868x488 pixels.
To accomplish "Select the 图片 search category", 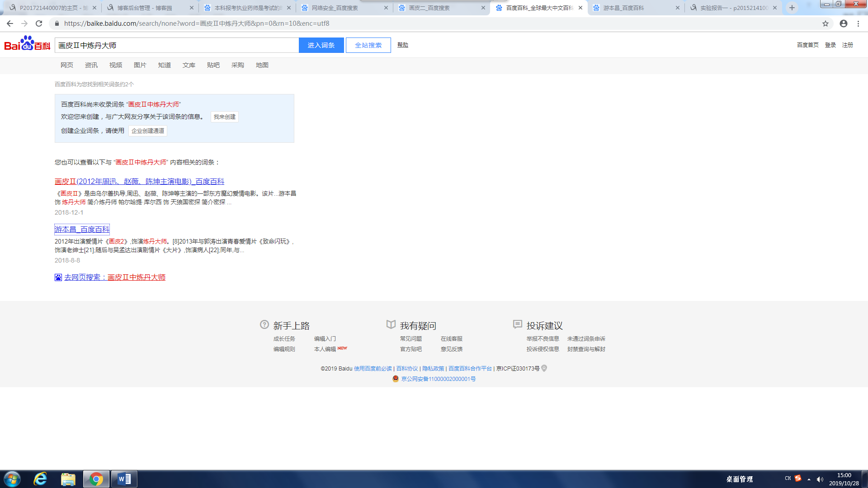I will [x=140, y=65].
